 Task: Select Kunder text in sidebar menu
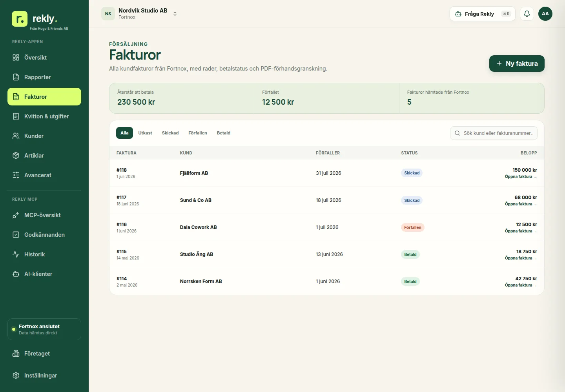[x=34, y=136]
